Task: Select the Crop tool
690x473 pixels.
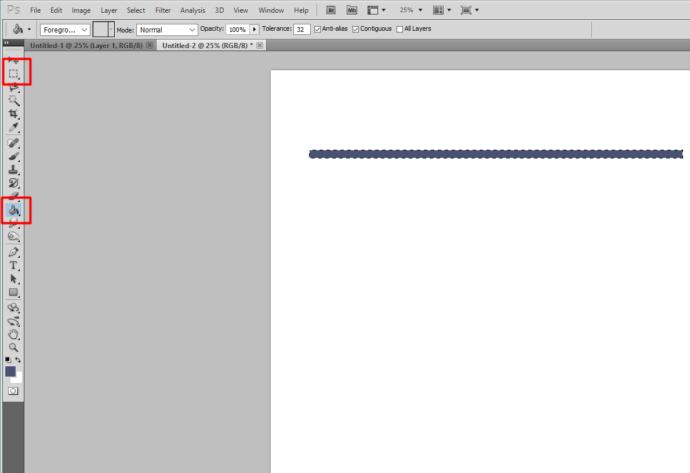Action: point(13,114)
